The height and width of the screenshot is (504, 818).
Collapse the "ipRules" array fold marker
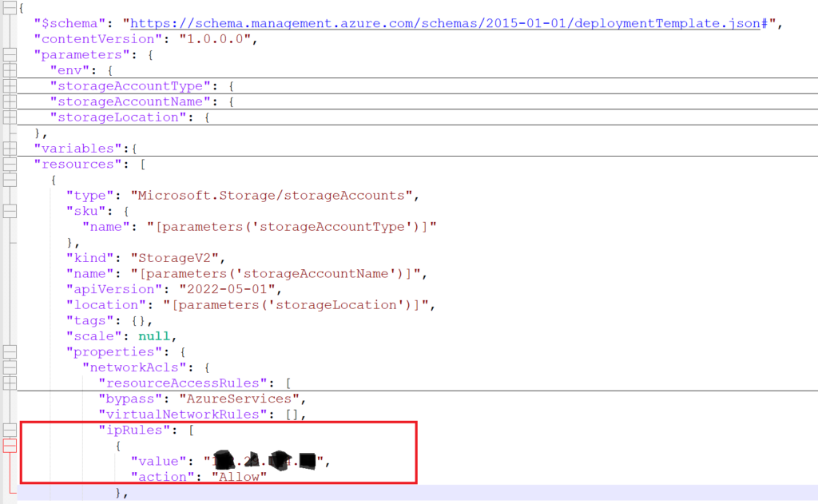tap(10, 430)
